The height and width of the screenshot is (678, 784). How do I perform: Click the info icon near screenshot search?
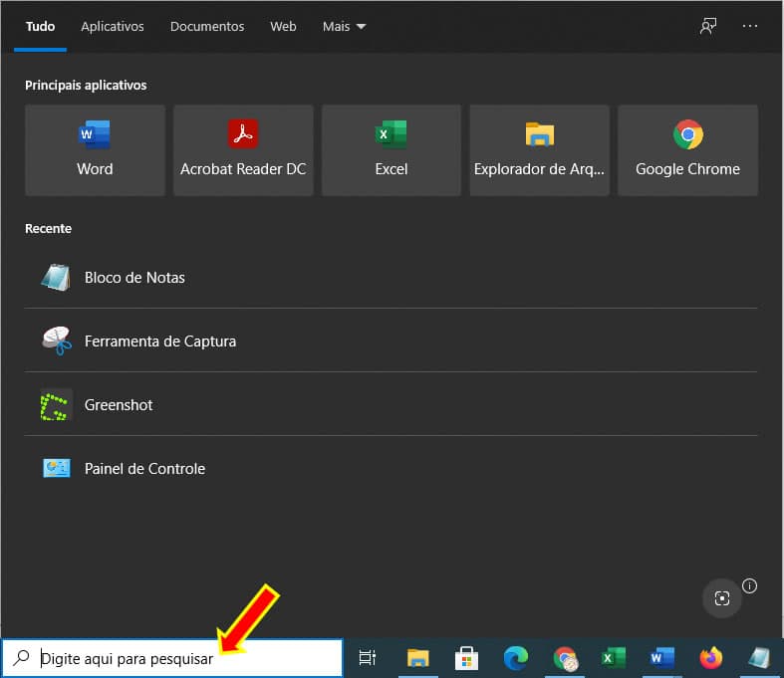click(749, 585)
